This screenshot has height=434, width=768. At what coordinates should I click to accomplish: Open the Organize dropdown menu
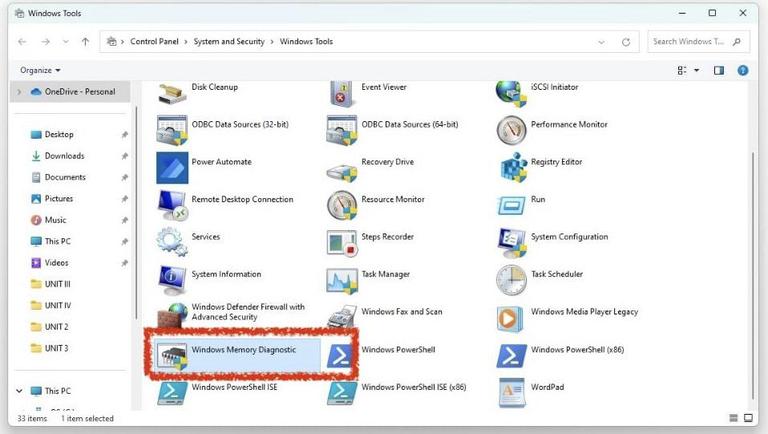40,70
